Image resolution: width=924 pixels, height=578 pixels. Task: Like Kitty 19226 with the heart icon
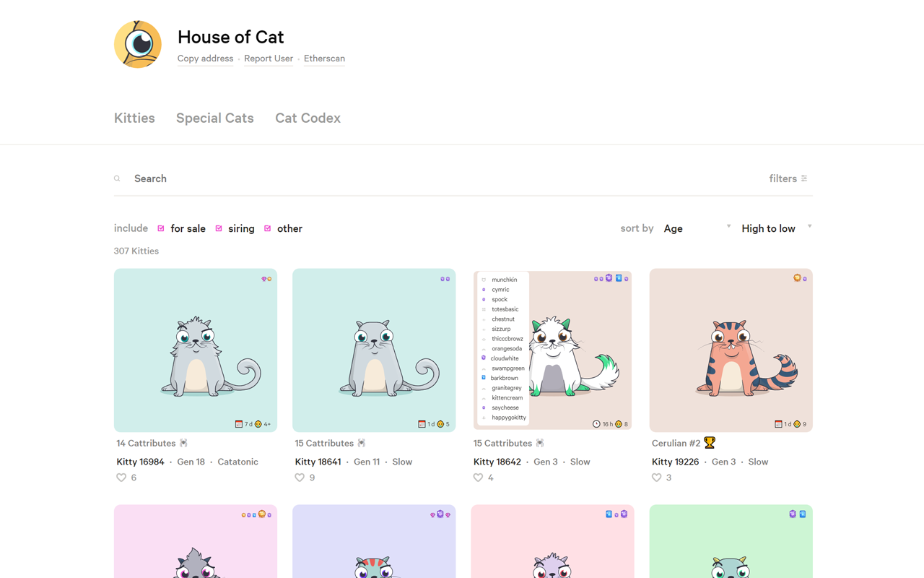(656, 478)
